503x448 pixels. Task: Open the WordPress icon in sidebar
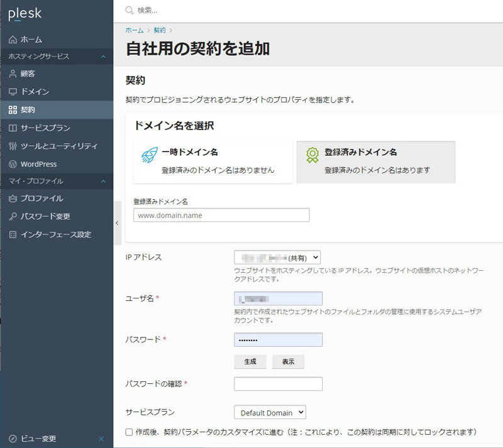click(13, 164)
